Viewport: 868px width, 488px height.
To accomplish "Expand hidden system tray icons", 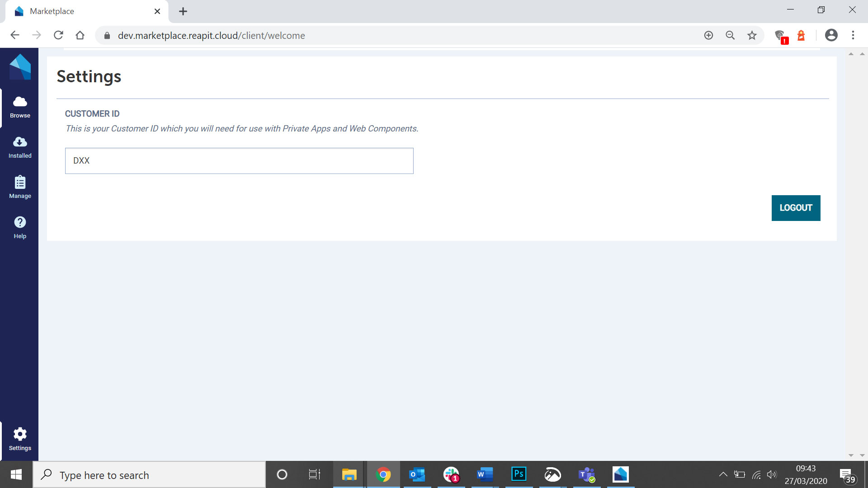I will tap(722, 474).
